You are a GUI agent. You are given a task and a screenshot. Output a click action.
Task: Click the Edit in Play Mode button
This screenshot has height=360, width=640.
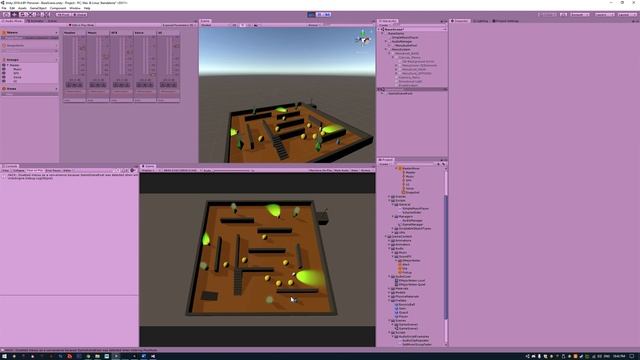[81, 25]
